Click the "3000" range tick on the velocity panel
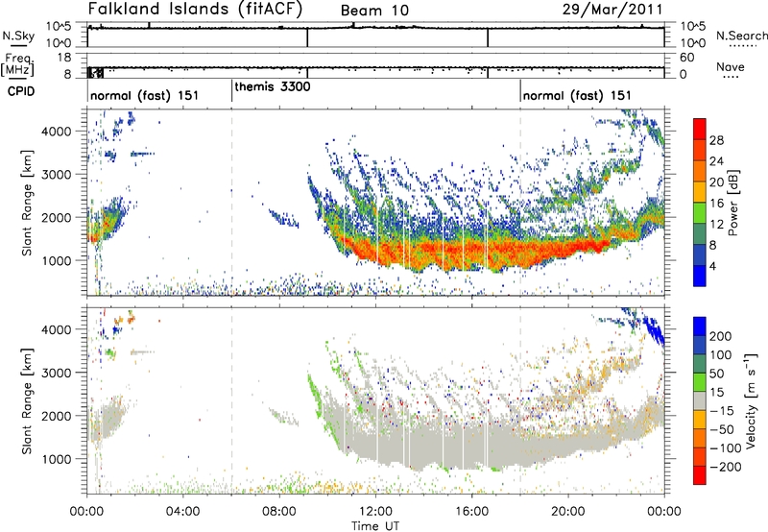The image size is (768, 532). pyautogui.click(x=59, y=373)
